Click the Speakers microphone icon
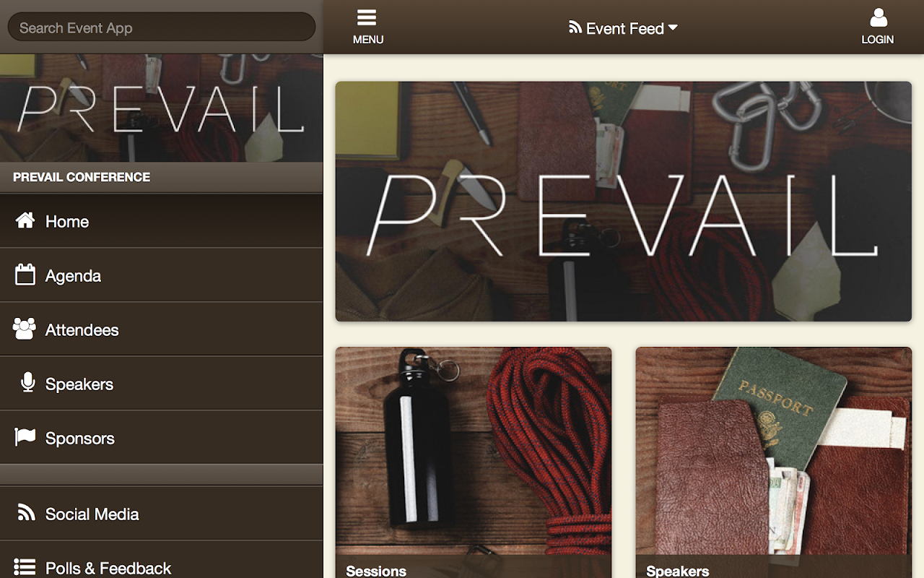The image size is (924, 578). [28, 383]
